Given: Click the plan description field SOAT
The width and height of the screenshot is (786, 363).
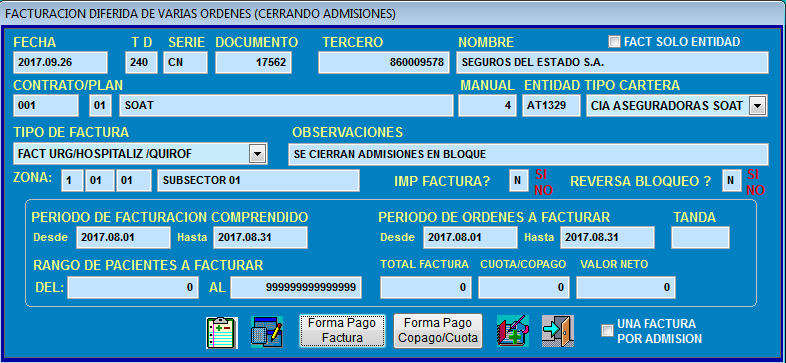Looking at the screenshot, I should (x=286, y=106).
